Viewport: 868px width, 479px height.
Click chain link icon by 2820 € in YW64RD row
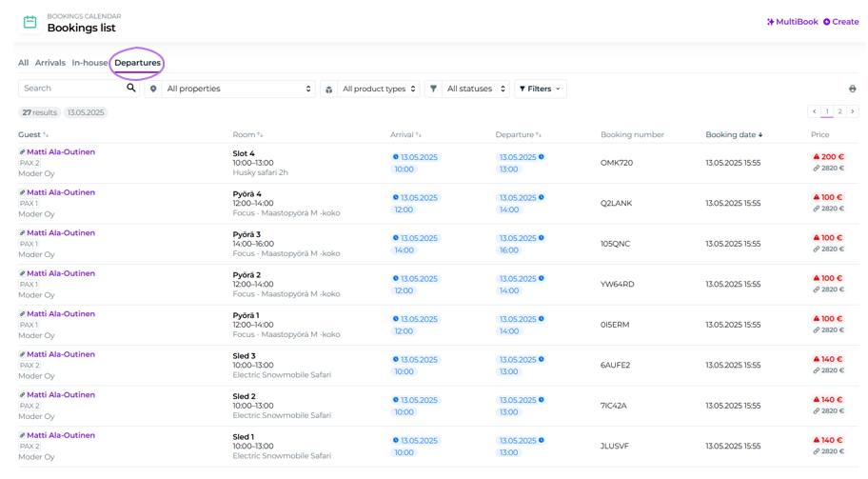pos(816,289)
